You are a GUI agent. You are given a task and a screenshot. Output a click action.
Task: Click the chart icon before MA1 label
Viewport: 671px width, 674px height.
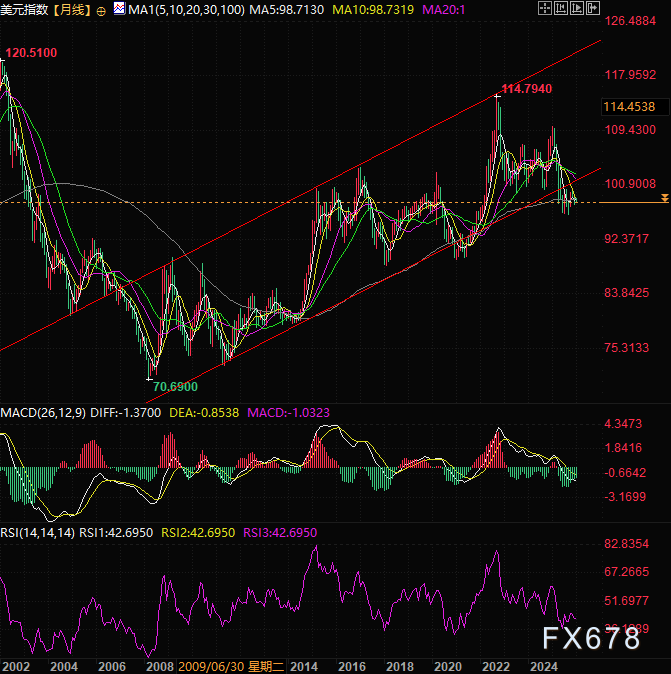coord(119,9)
